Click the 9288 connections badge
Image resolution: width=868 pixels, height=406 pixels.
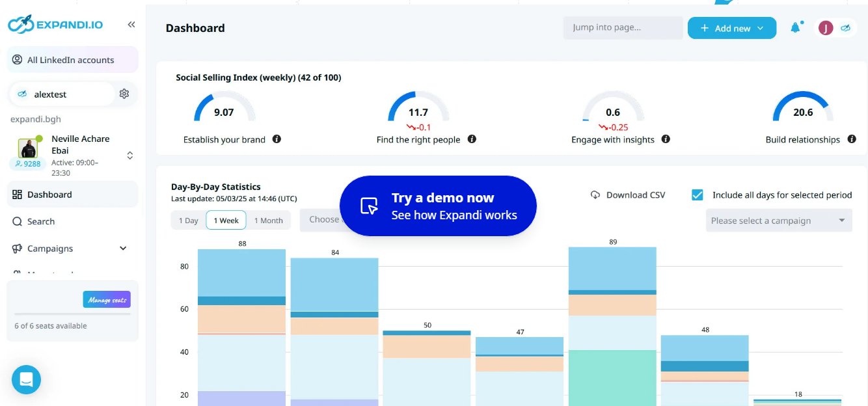27,164
